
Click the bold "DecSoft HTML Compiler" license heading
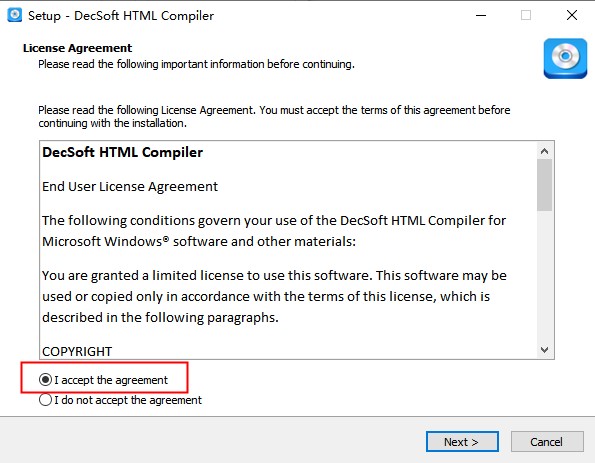(x=123, y=152)
